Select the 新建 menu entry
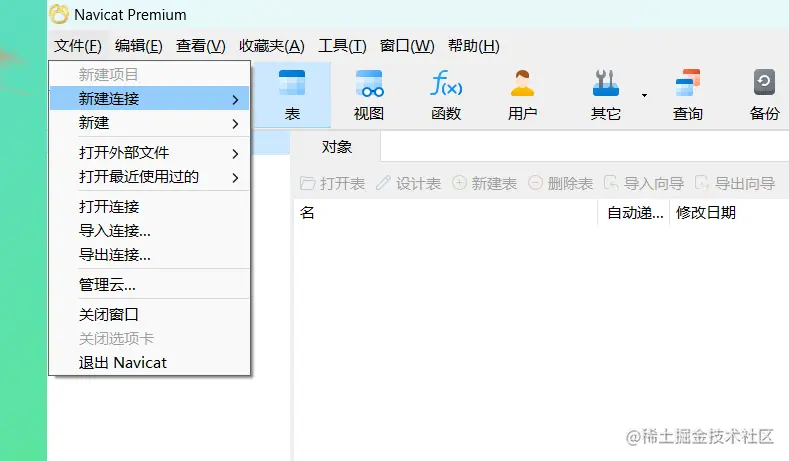This screenshot has width=789, height=461. pyautogui.click(x=150, y=123)
